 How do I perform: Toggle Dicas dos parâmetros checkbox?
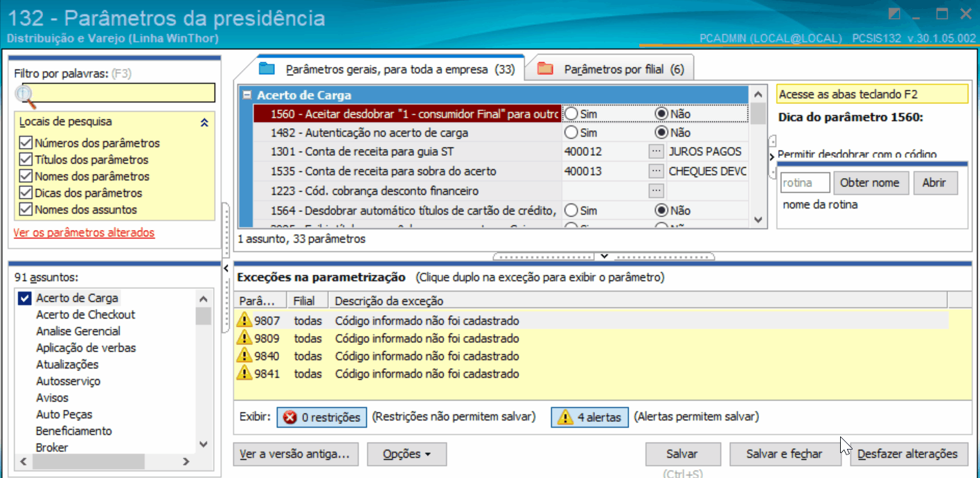[x=26, y=193]
